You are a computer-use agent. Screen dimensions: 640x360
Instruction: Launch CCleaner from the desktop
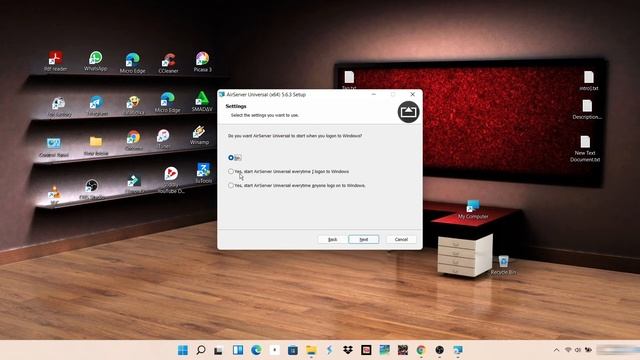click(x=168, y=63)
